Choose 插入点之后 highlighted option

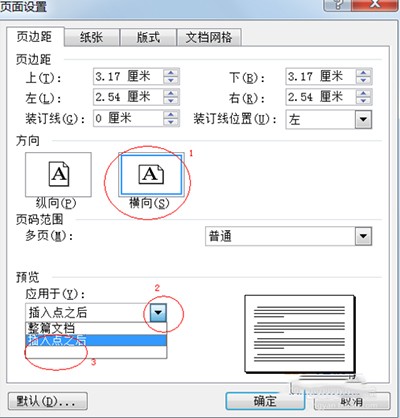tap(96, 340)
